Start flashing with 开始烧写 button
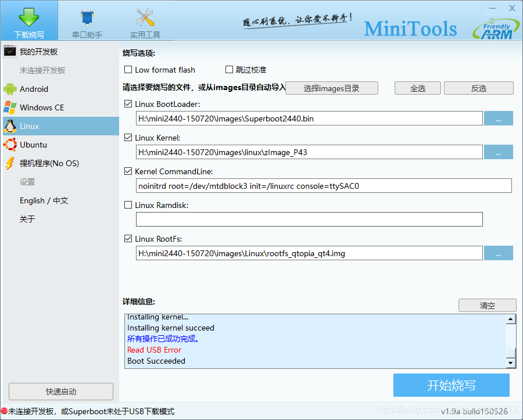 point(452,385)
